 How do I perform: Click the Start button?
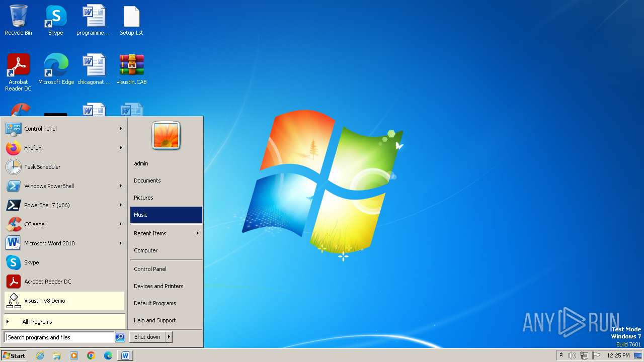click(14, 355)
